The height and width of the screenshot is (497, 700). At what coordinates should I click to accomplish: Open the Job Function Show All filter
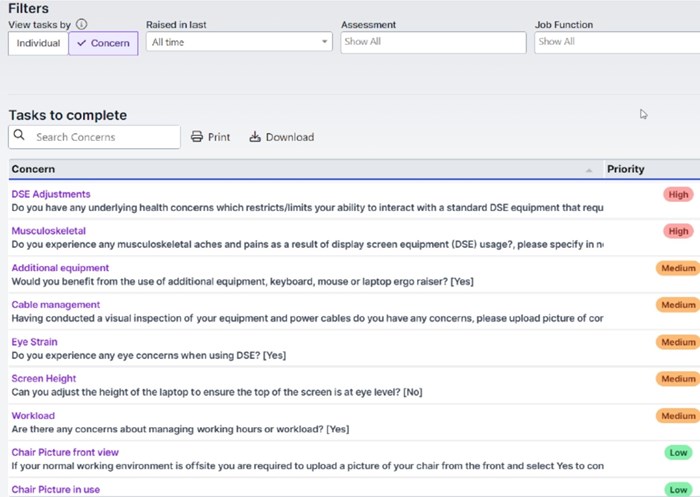(x=617, y=42)
